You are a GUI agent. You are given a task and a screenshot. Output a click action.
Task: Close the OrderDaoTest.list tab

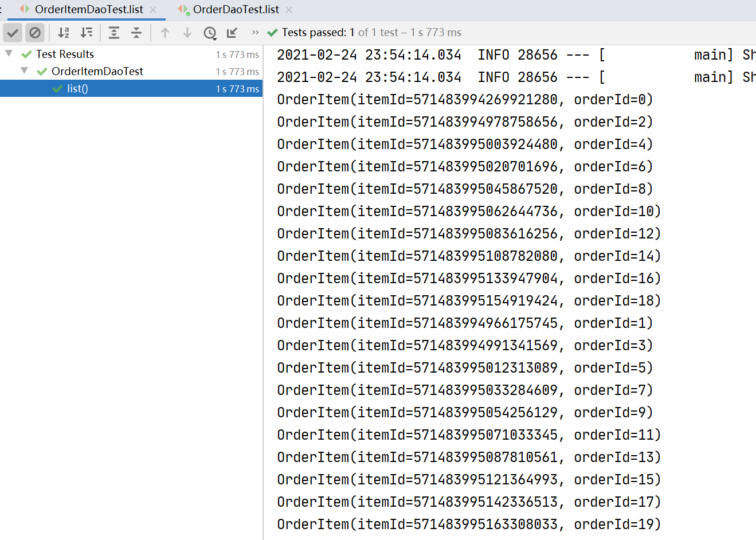point(289,10)
